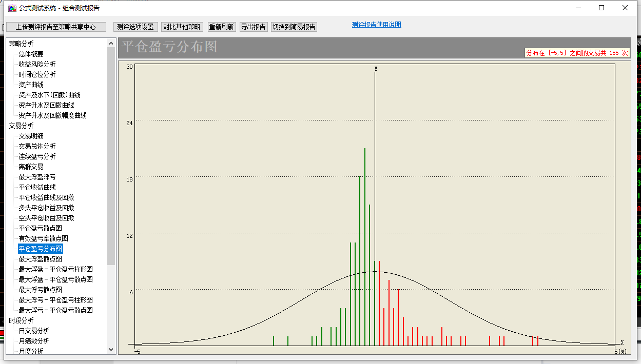Open 连续盈亏分析 item

click(37, 156)
